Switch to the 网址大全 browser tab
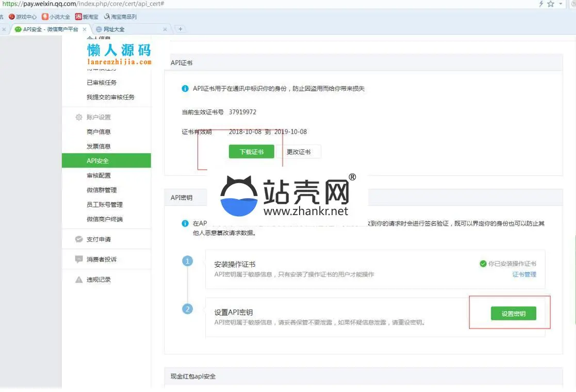Screen dimensions: 576x392 (114, 29)
